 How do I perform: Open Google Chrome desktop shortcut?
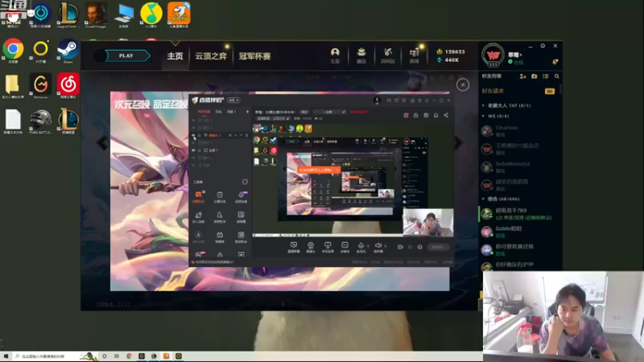13,51
